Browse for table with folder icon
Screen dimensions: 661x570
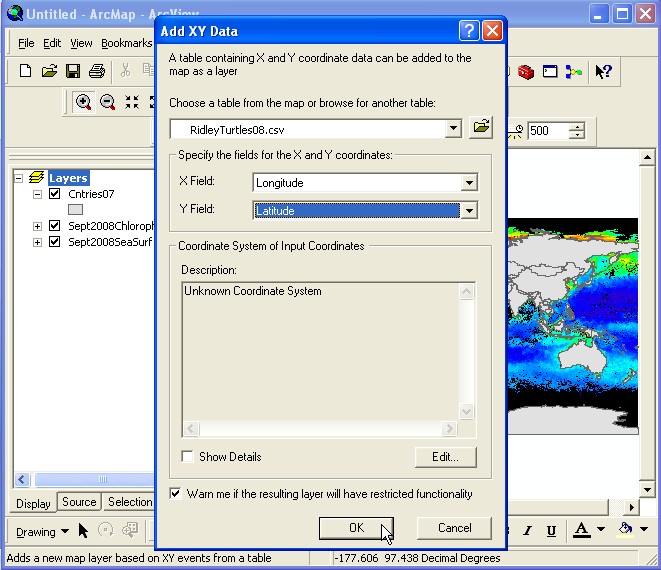point(482,128)
